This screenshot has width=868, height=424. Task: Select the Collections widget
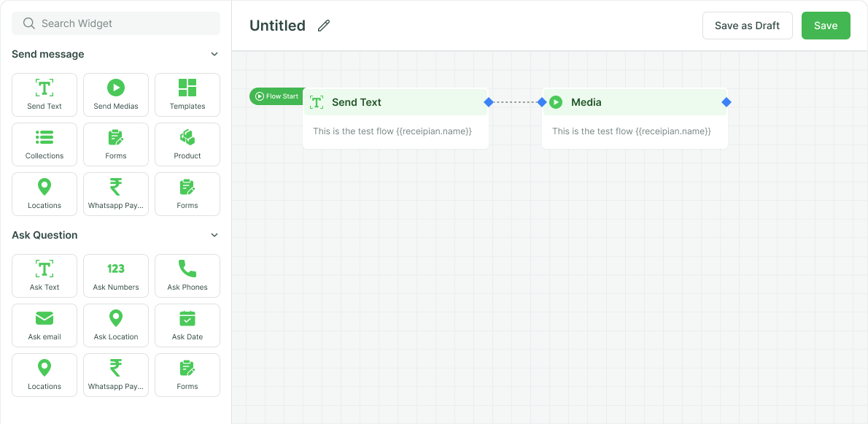[x=44, y=144]
